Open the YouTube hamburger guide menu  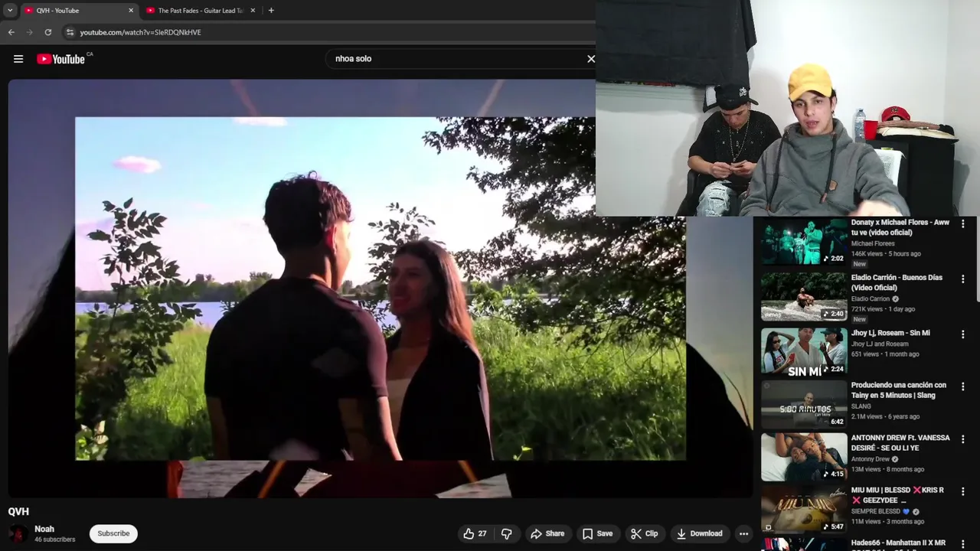click(18, 59)
